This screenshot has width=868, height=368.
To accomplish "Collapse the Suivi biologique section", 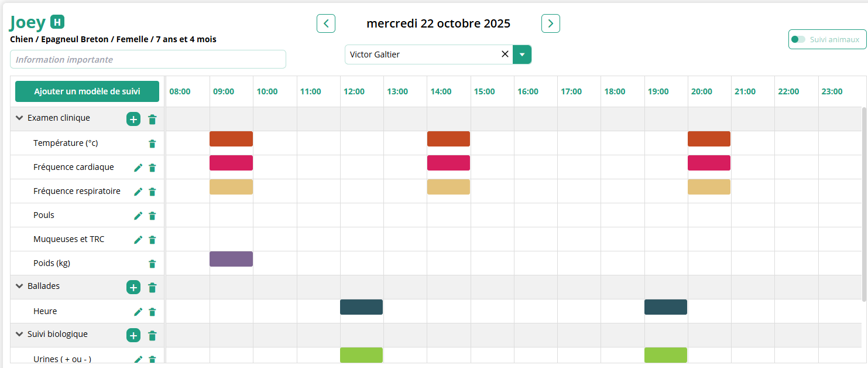I will click(19, 334).
